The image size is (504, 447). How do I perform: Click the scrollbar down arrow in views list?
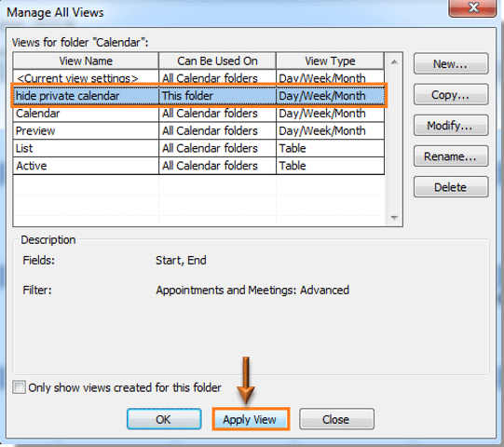tap(394, 218)
